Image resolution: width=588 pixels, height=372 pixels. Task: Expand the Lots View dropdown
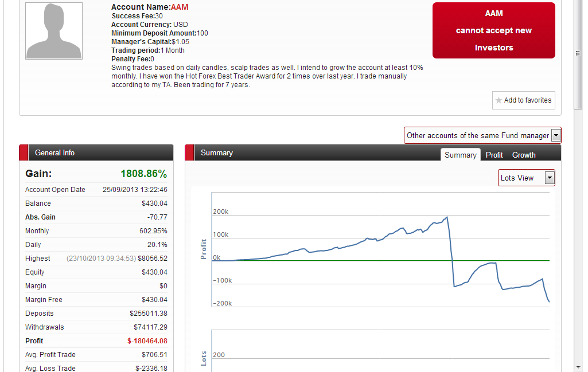526,178
